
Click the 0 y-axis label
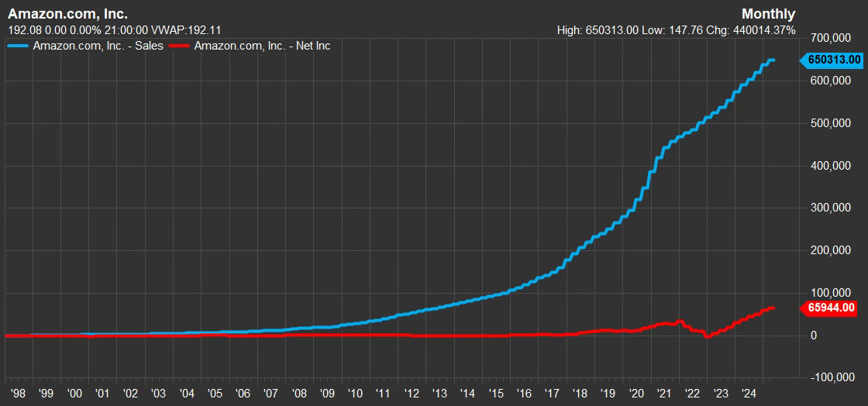(813, 335)
